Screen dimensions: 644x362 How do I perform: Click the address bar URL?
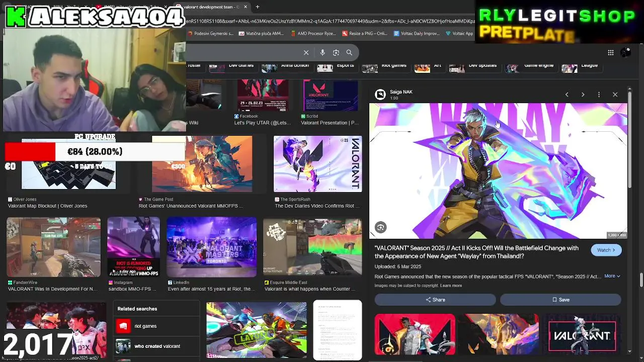[x=330, y=21]
